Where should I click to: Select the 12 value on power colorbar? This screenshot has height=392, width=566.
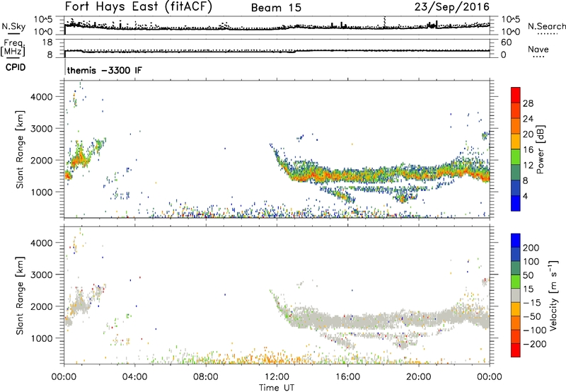coord(528,166)
